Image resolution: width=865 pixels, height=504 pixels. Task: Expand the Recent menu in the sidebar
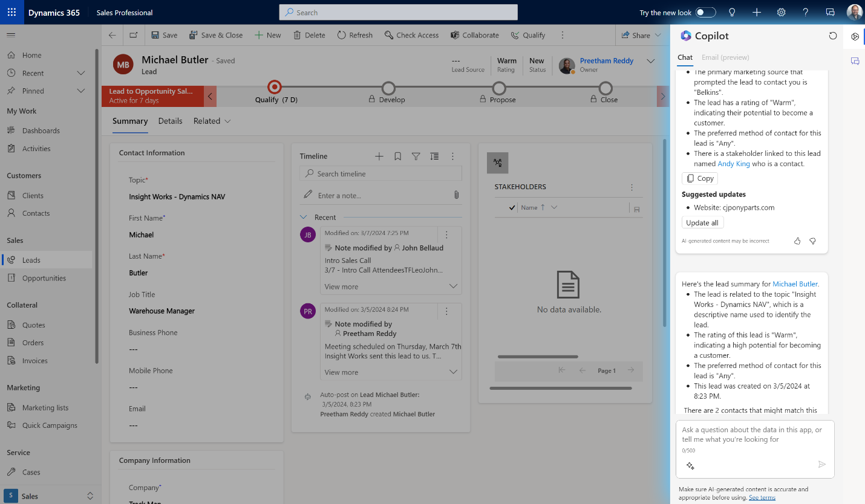[81, 73]
